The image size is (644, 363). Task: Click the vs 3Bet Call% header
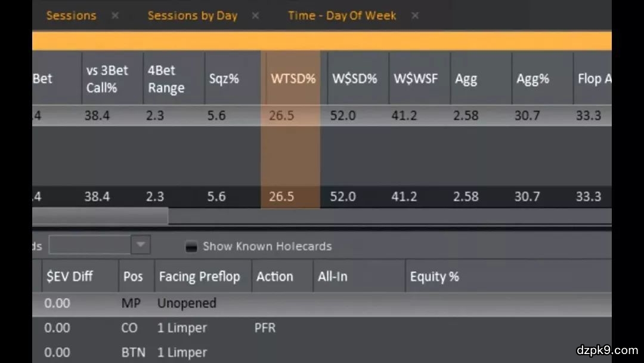tap(107, 79)
